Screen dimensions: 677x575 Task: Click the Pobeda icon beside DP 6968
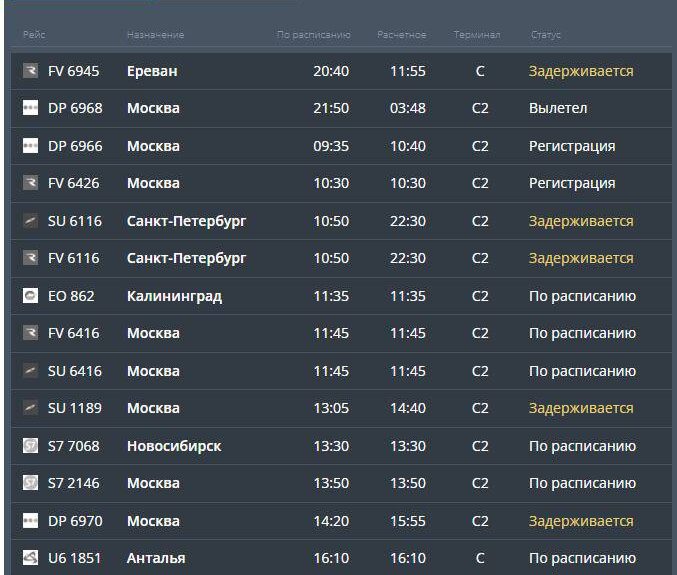click(x=30, y=107)
